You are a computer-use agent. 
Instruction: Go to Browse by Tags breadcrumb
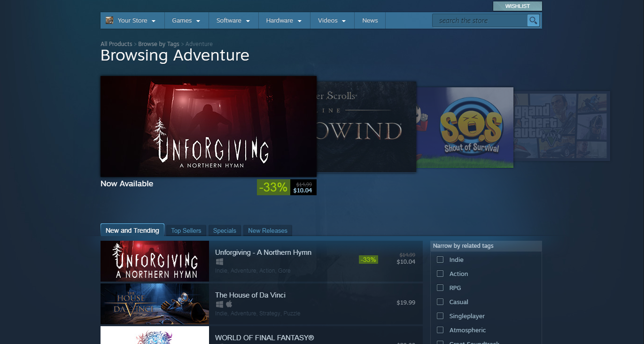click(159, 44)
